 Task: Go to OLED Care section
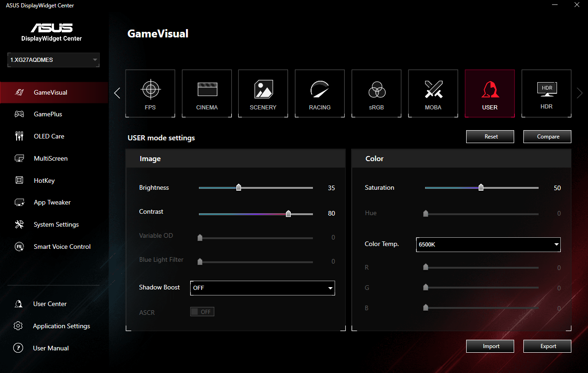(49, 136)
